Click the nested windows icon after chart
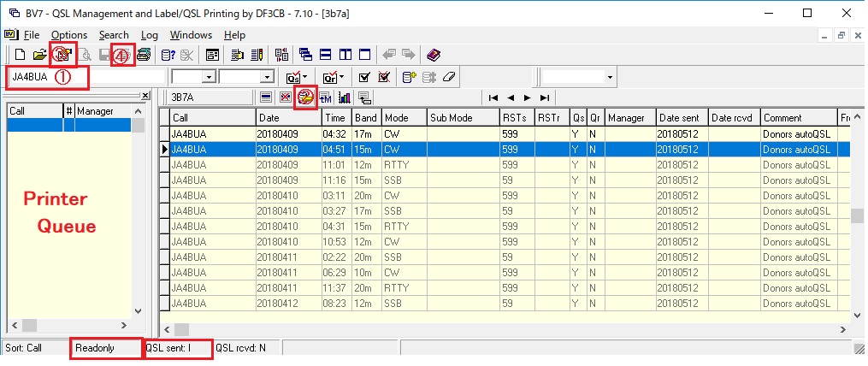The image size is (868, 366). [x=364, y=98]
